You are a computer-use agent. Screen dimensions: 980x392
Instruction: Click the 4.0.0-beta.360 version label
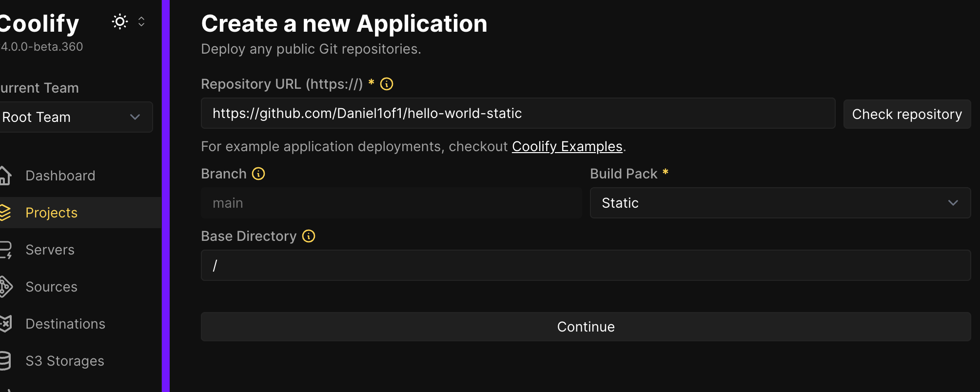click(x=41, y=47)
